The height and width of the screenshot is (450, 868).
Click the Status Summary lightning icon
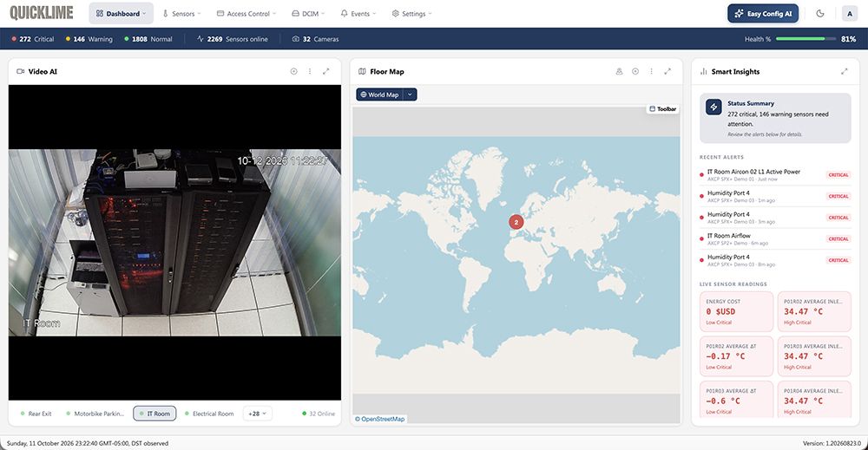point(713,107)
